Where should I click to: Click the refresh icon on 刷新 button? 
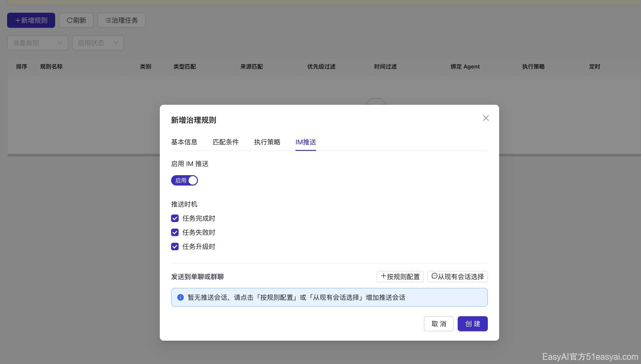pyautogui.click(x=70, y=20)
